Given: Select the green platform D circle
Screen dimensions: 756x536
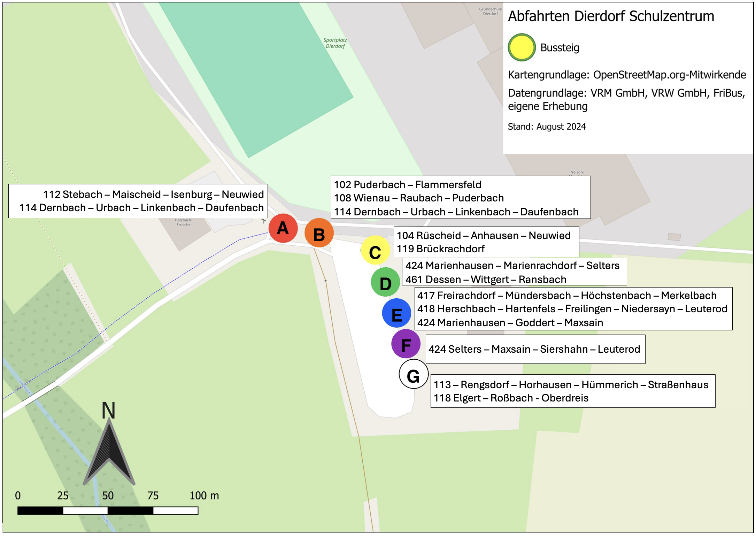Looking at the screenshot, I should coord(385,282).
